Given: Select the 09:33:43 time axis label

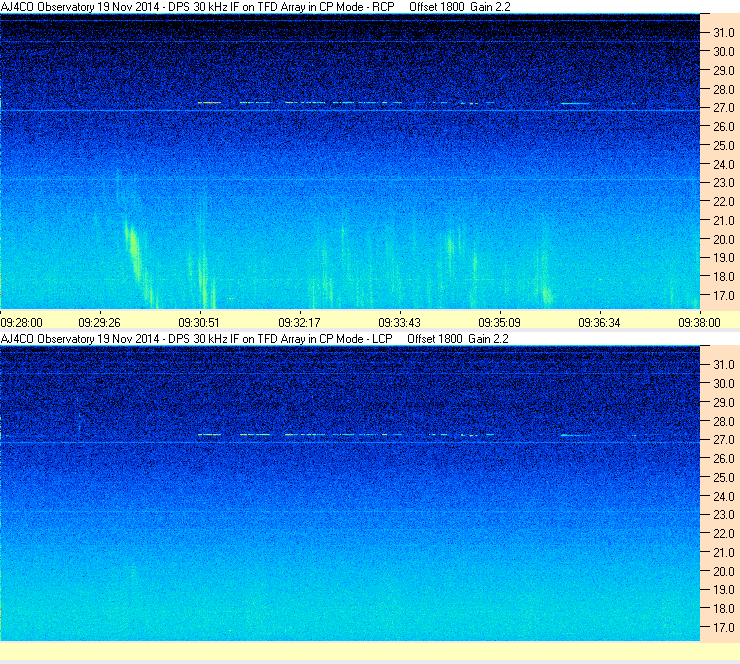Looking at the screenshot, I should point(399,323).
